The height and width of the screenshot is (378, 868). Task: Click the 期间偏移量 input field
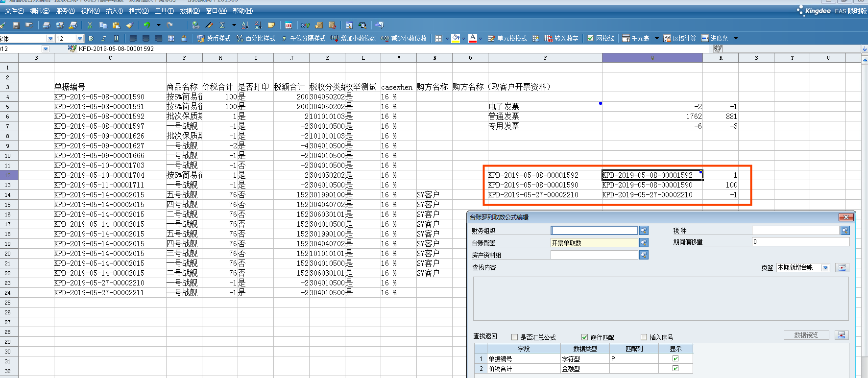click(800, 242)
